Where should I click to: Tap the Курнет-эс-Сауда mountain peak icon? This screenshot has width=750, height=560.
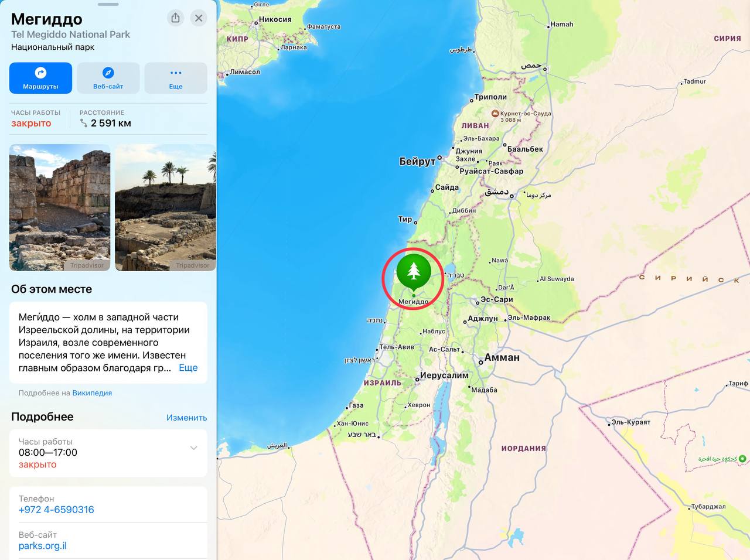(495, 113)
